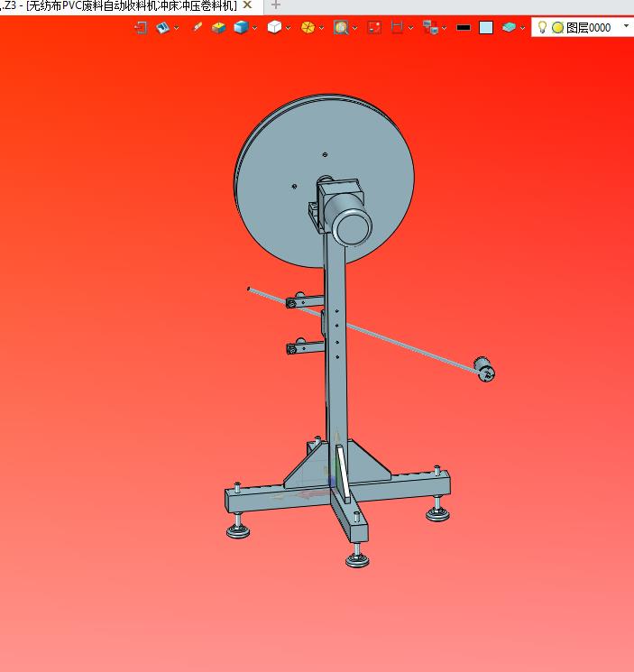Click the light blue face color swatch
Viewport: 634px width, 672px height.
(x=486, y=28)
